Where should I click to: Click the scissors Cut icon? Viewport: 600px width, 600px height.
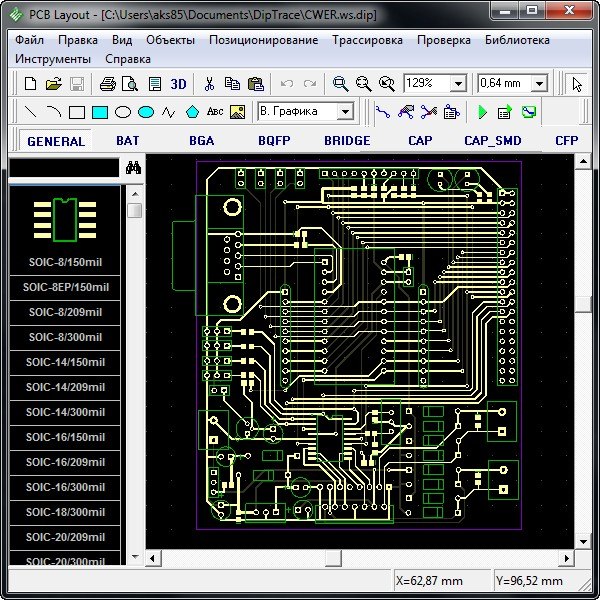click(x=209, y=84)
